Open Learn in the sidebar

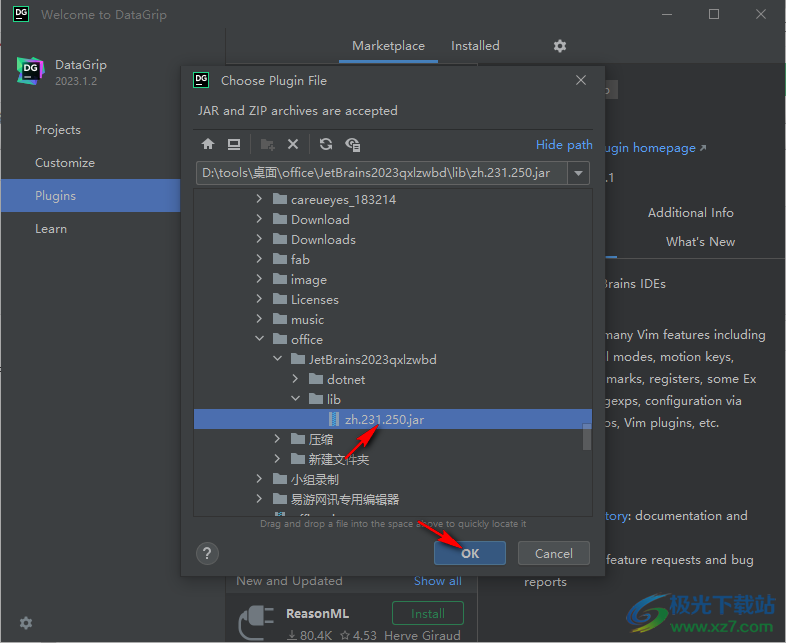[x=51, y=229]
